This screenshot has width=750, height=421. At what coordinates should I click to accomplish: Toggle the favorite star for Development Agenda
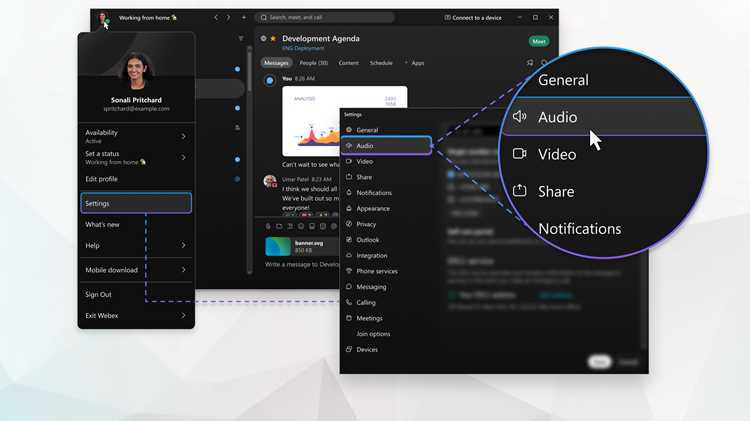[273, 38]
